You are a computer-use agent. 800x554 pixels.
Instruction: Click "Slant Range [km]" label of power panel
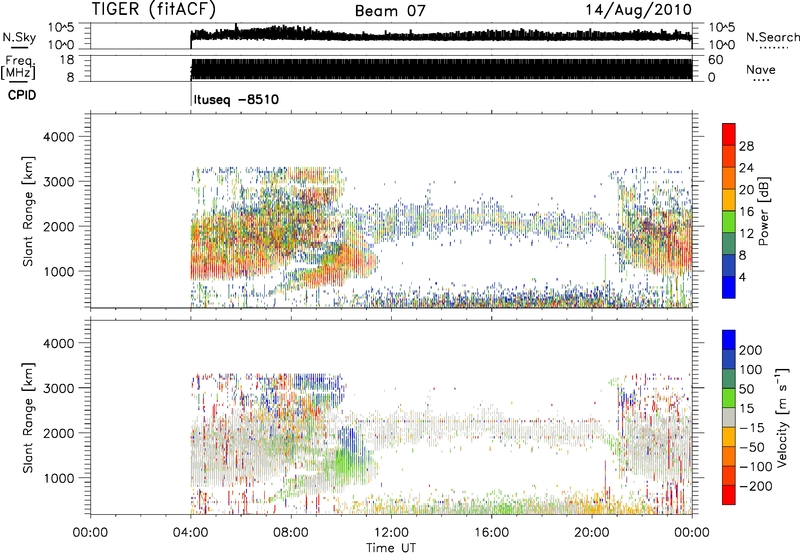28,211
